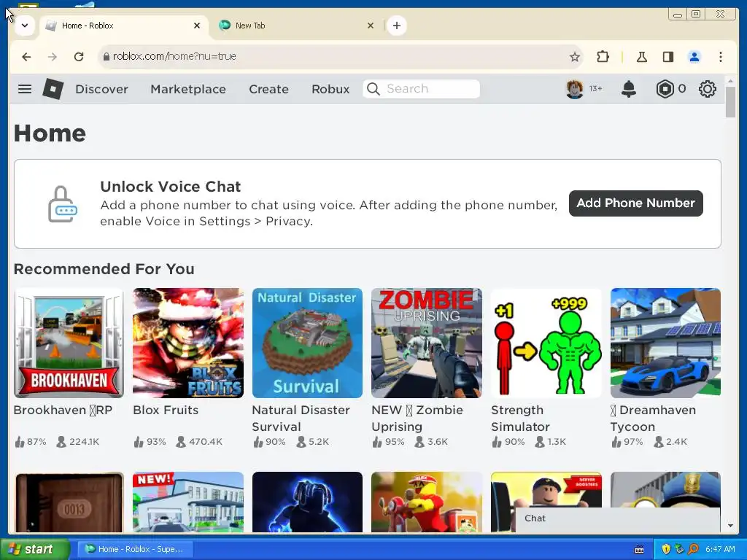Viewport: 747px width, 560px height.
Task: Click the Roblox logo icon
Action: tap(53, 89)
